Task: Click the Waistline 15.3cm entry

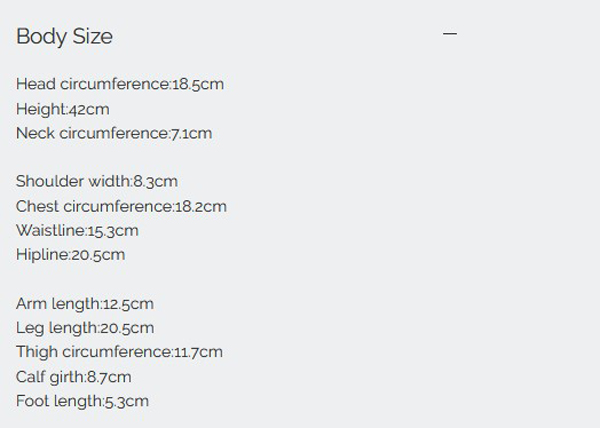Action: pyautogui.click(x=77, y=231)
